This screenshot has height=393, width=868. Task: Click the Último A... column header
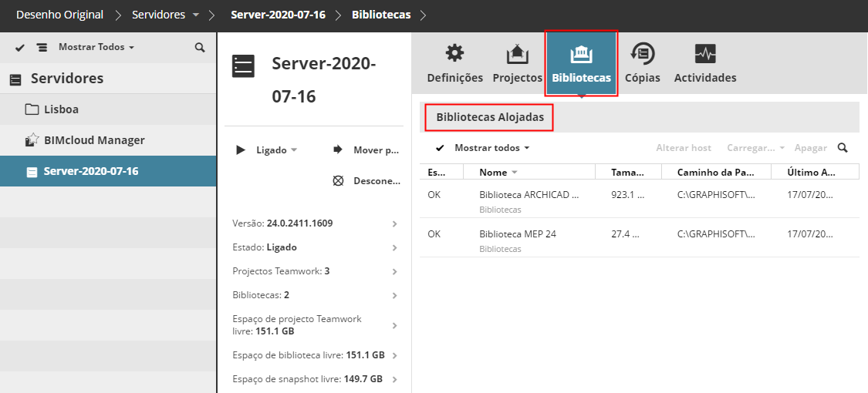[815, 173]
